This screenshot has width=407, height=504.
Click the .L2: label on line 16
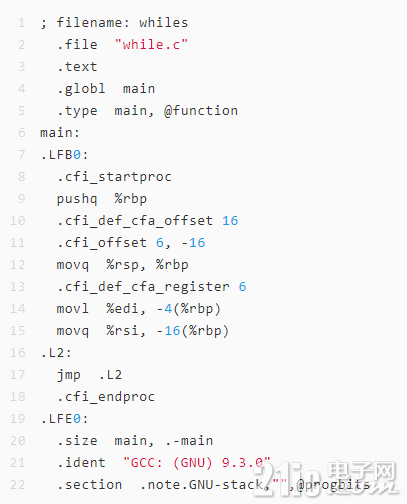click(x=56, y=353)
